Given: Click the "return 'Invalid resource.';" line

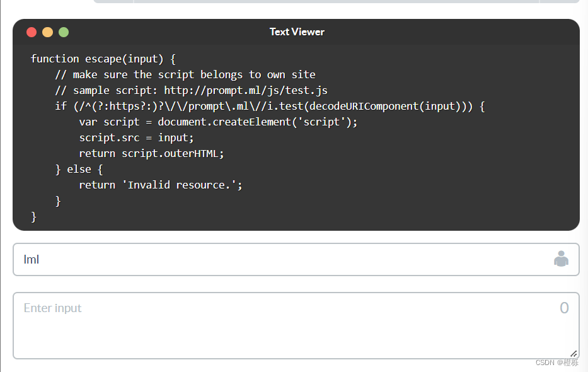Looking at the screenshot, I should coord(161,185).
